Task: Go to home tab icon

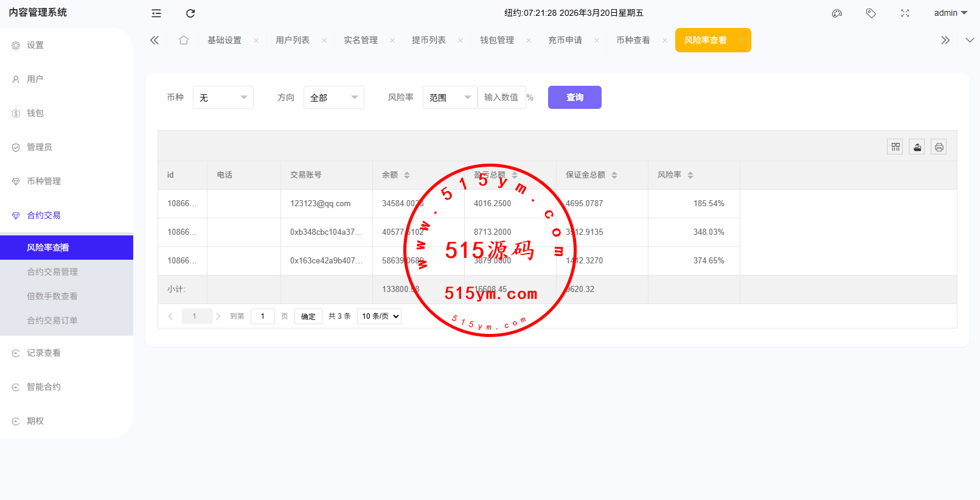Action: pos(184,40)
